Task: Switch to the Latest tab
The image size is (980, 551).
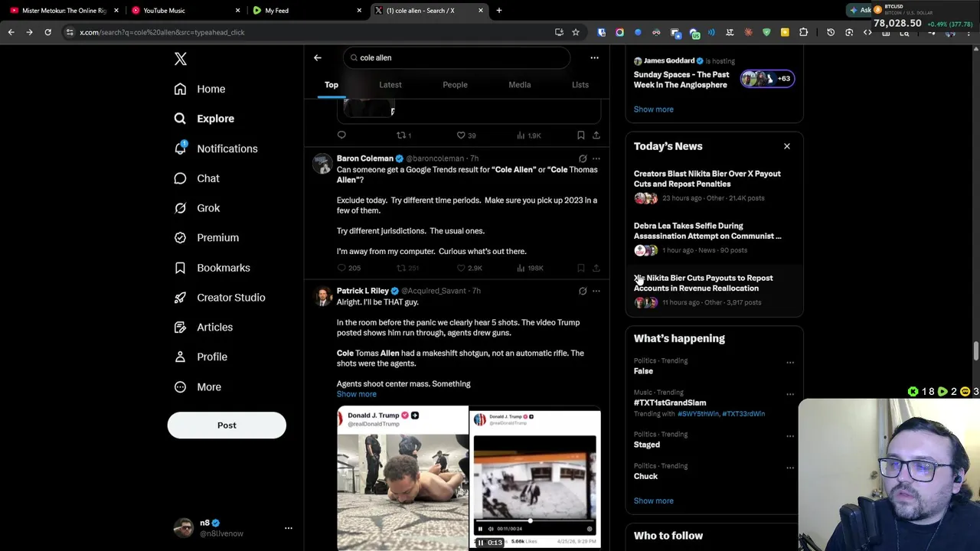Action: [390, 85]
